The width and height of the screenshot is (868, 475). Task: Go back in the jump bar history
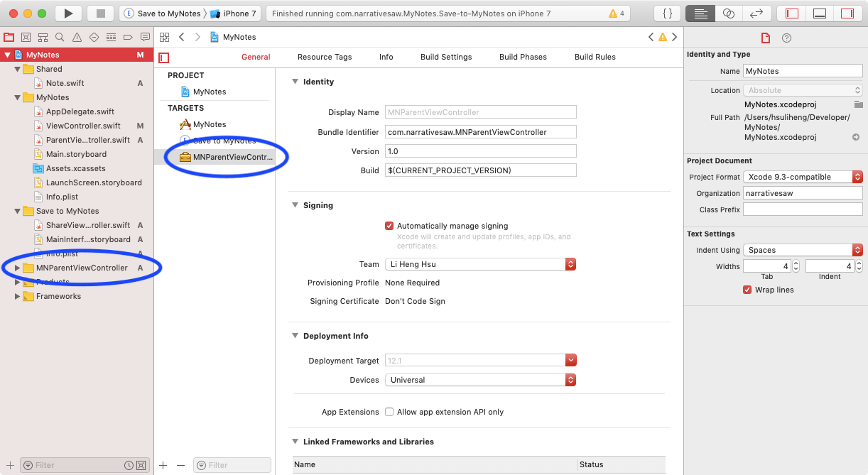182,37
